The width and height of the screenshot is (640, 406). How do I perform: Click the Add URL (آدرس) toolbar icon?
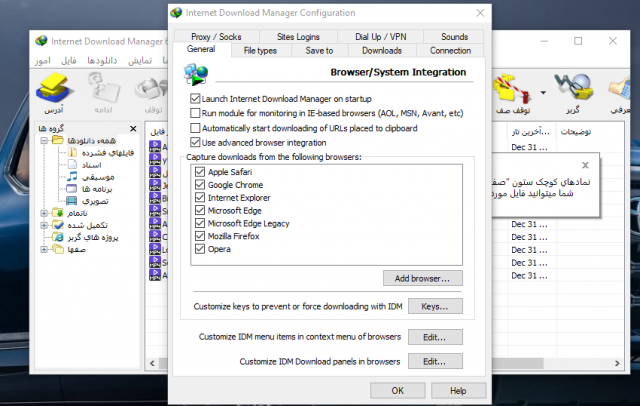click(51, 94)
